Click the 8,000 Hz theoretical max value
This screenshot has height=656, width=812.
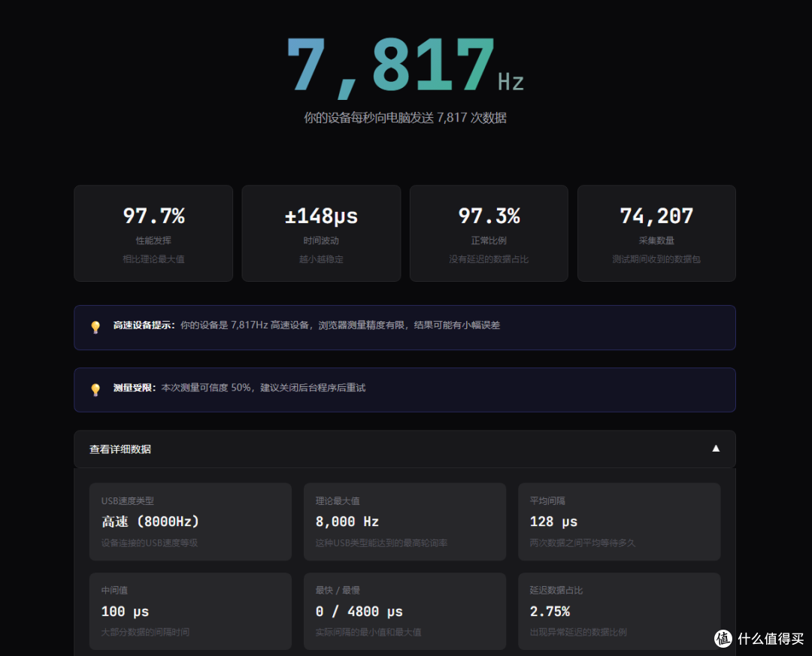click(x=347, y=521)
